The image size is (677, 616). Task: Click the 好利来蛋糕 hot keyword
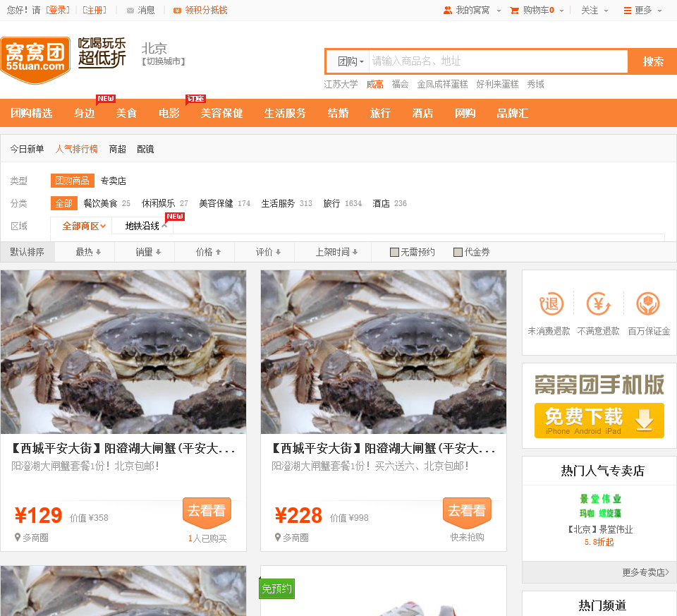(x=497, y=84)
